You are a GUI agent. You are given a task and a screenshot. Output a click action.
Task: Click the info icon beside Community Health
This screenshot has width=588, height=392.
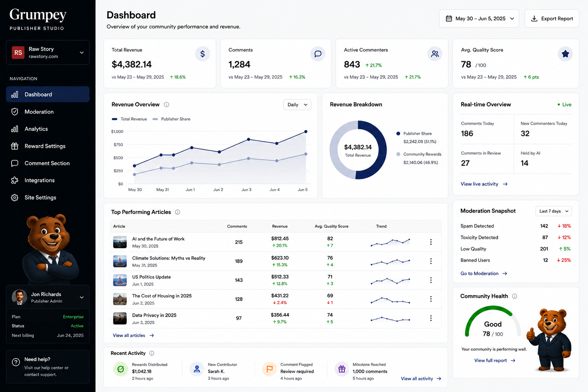[514, 296]
